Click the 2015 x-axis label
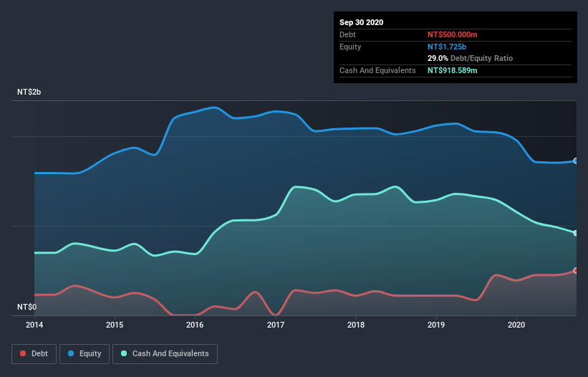This screenshot has height=377, width=588. coord(115,325)
